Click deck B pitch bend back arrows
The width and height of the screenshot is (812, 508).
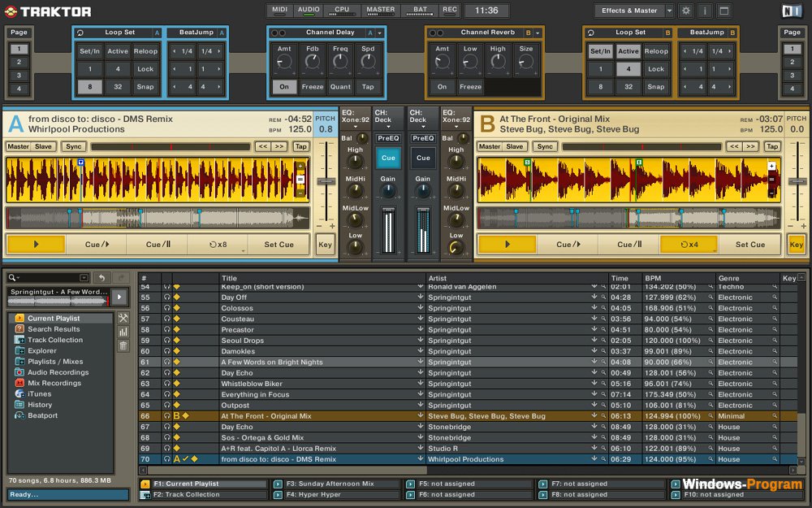tap(734, 146)
